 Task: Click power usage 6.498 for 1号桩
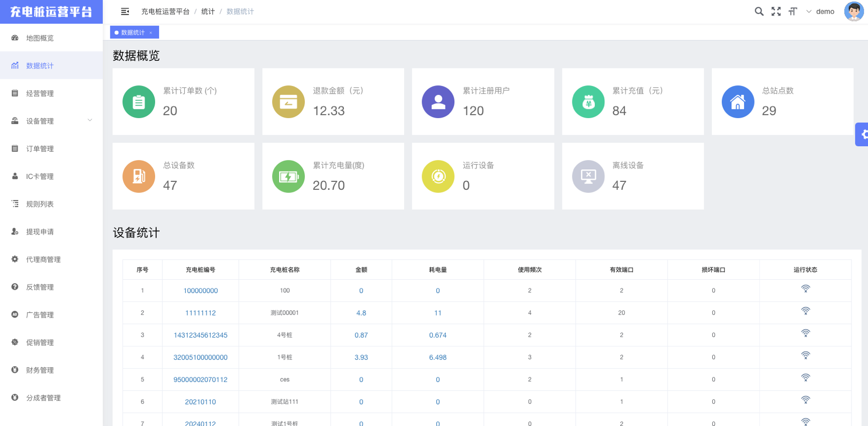[x=438, y=357]
